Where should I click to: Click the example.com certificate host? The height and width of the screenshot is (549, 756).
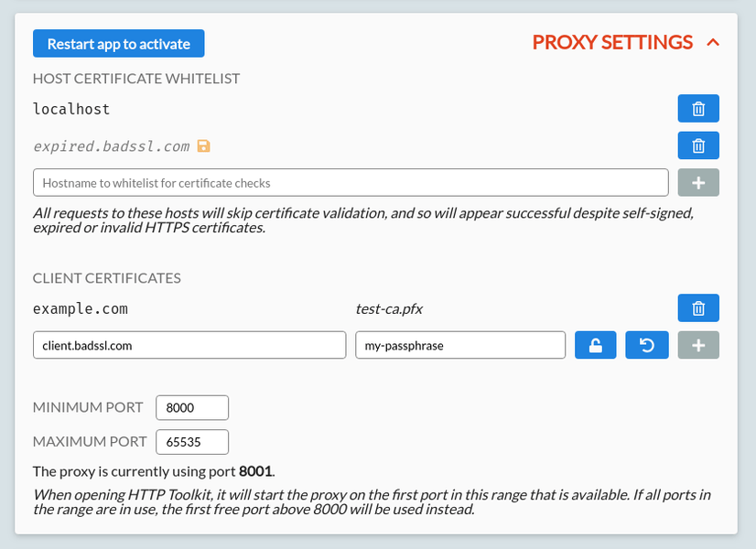click(x=81, y=308)
